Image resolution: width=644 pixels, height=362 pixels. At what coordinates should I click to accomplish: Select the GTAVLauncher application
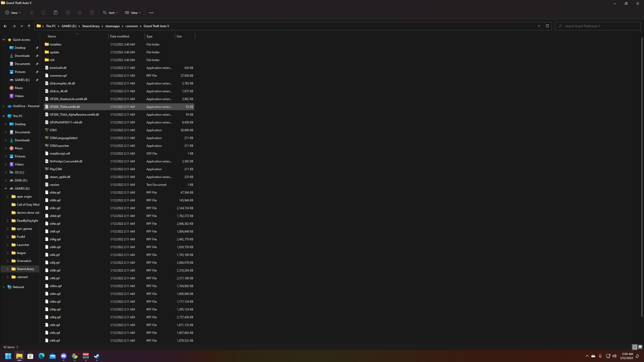[x=119, y=146]
